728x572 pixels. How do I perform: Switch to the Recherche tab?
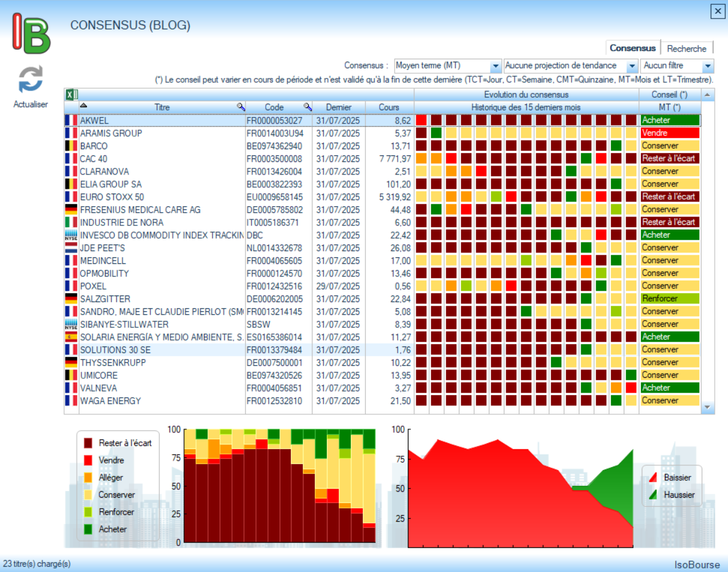pos(687,49)
